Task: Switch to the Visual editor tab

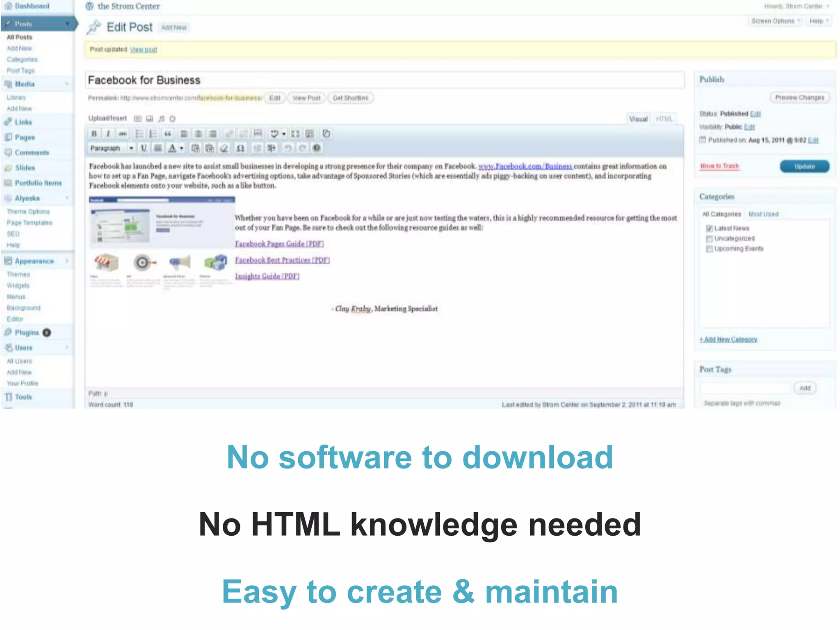Action: (638, 119)
